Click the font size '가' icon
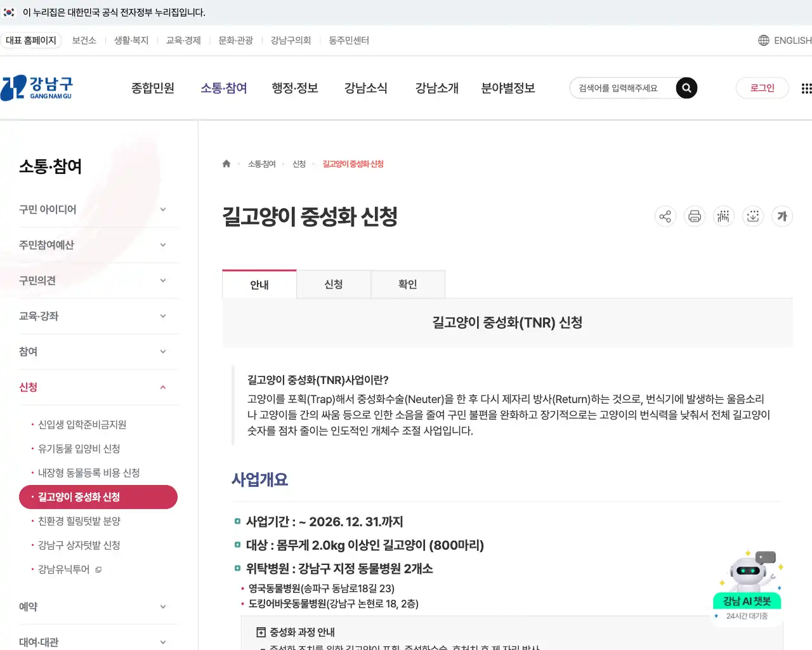This screenshot has width=812, height=650. point(782,216)
